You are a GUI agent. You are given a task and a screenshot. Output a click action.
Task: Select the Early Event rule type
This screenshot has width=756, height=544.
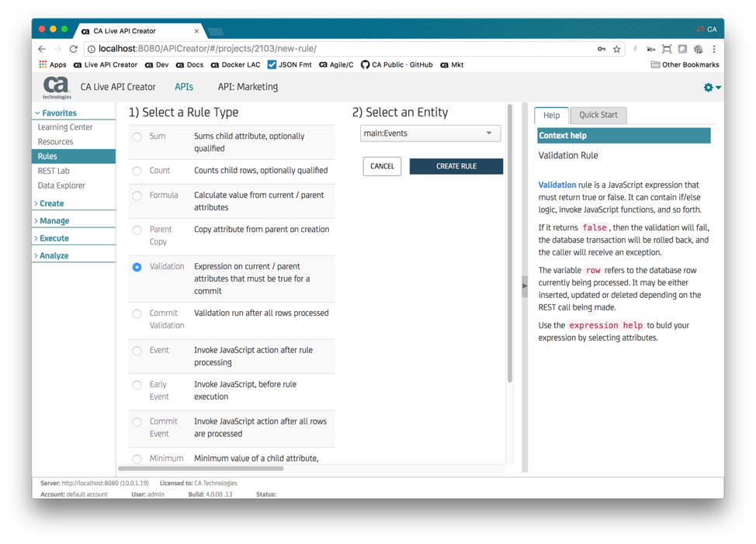[x=137, y=385]
